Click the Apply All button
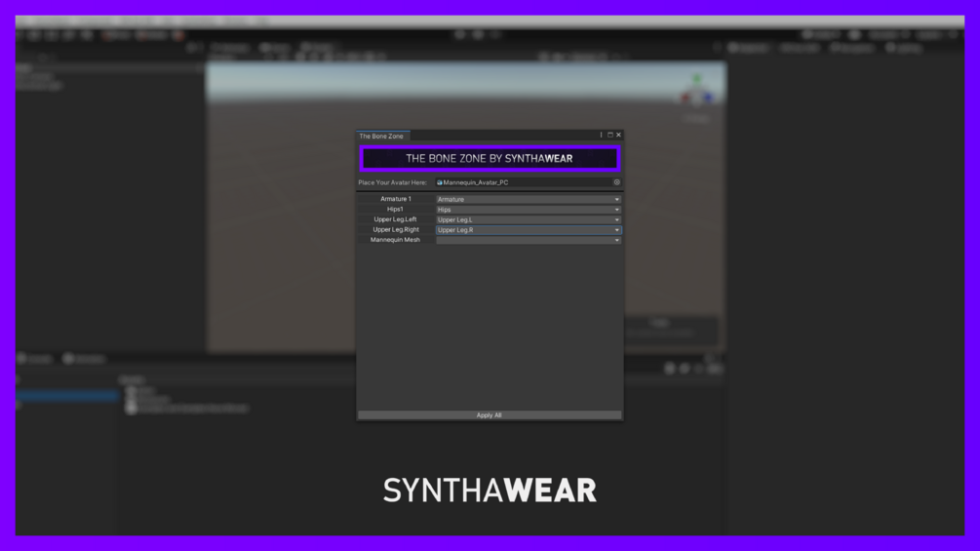This screenshot has width=980, height=551. [x=490, y=414]
